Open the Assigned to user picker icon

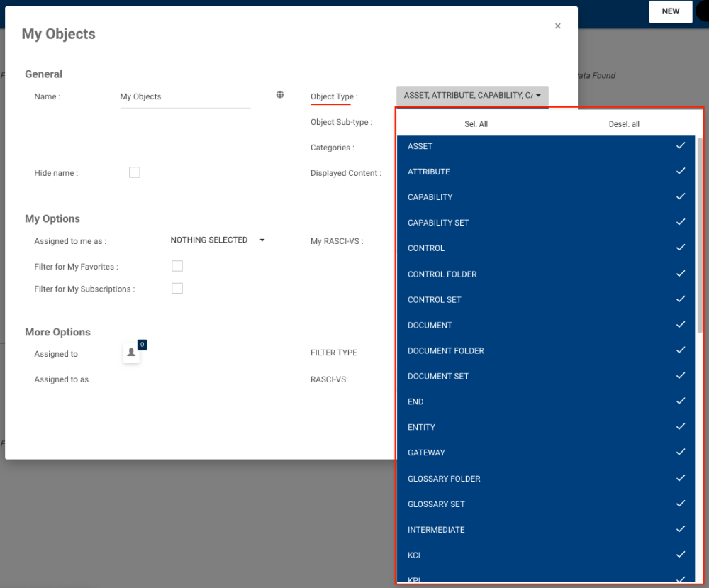(x=131, y=353)
